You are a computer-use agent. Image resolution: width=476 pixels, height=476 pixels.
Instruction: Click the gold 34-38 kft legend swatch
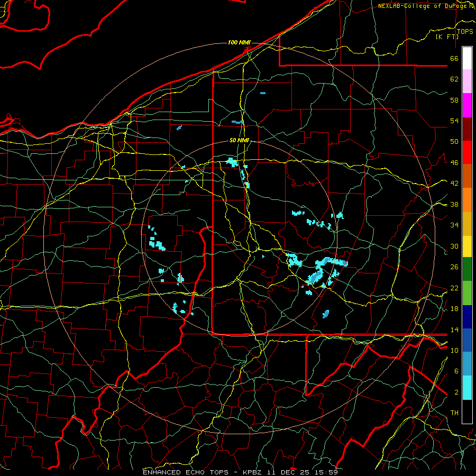point(467,224)
